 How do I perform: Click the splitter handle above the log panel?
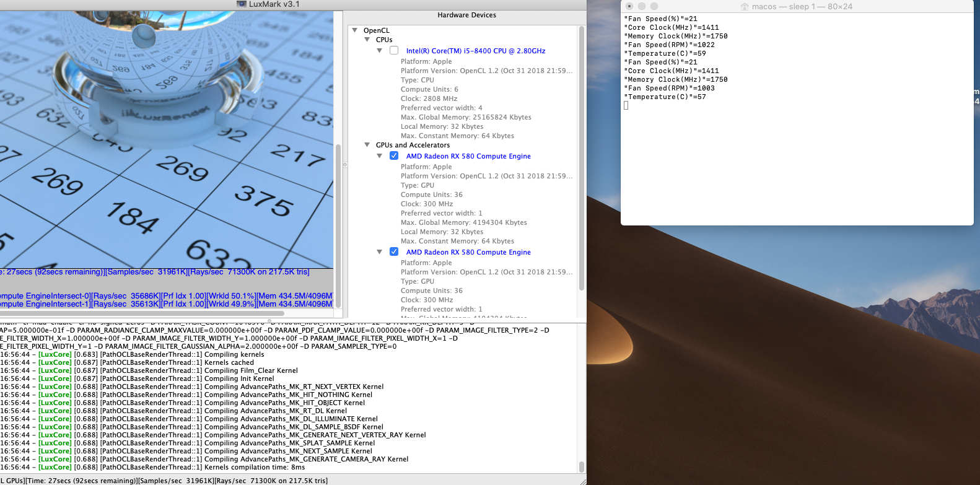coord(269,321)
